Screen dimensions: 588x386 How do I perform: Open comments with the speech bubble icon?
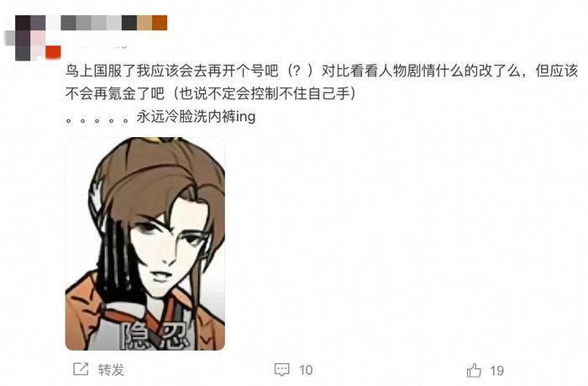click(x=282, y=369)
